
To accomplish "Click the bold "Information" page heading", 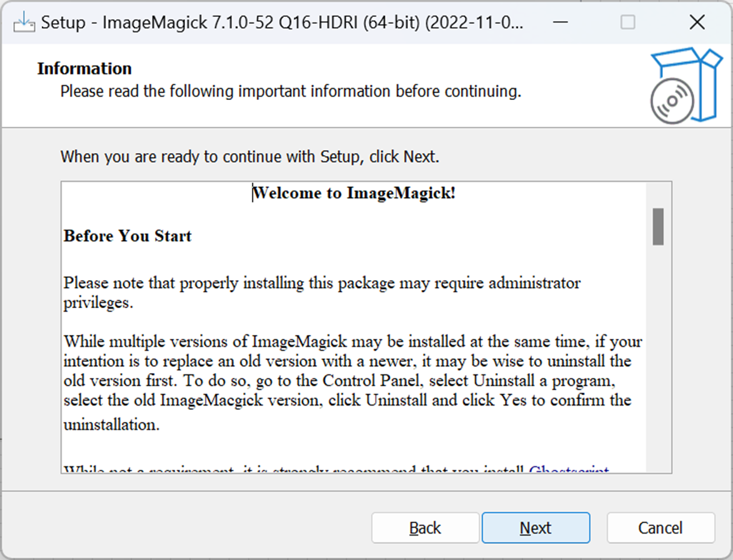I will pos(84,68).
